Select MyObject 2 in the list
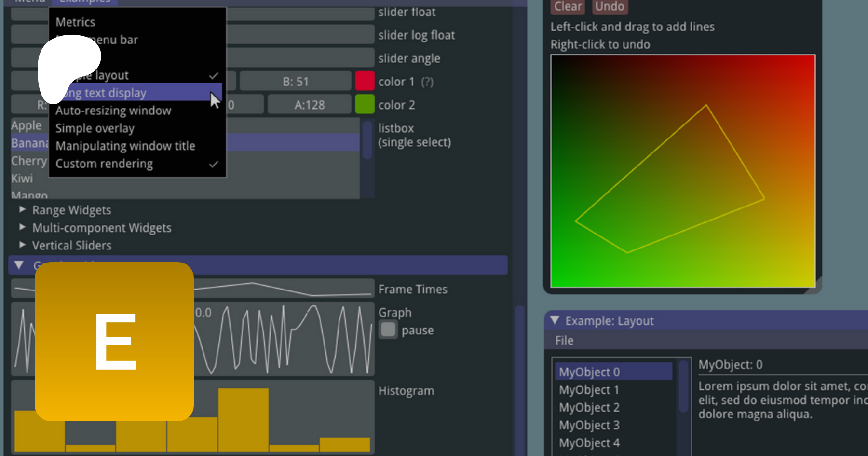This screenshot has height=456, width=868. pos(589,407)
